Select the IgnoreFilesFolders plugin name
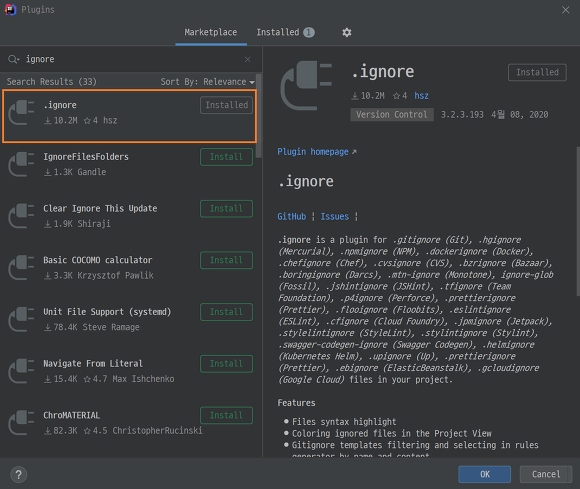The height and width of the screenshot is (489, 580). click(86, 157)
